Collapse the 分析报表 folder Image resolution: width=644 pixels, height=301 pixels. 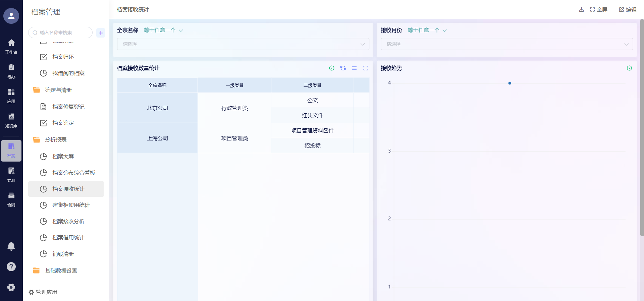(56, 139)
